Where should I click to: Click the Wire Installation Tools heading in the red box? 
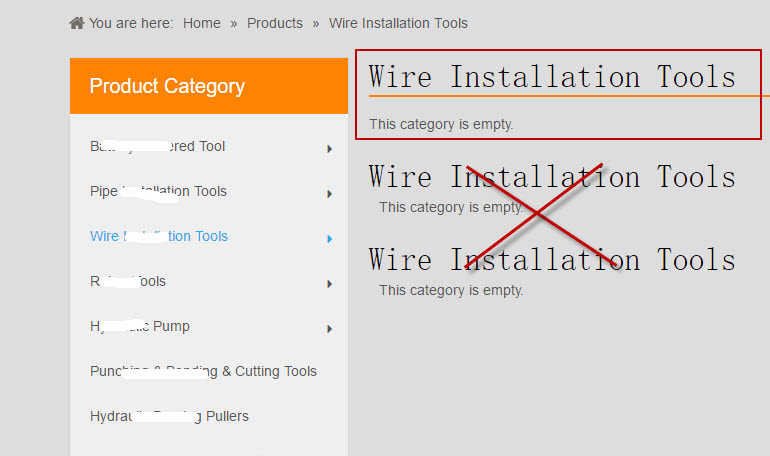[552, 77]
